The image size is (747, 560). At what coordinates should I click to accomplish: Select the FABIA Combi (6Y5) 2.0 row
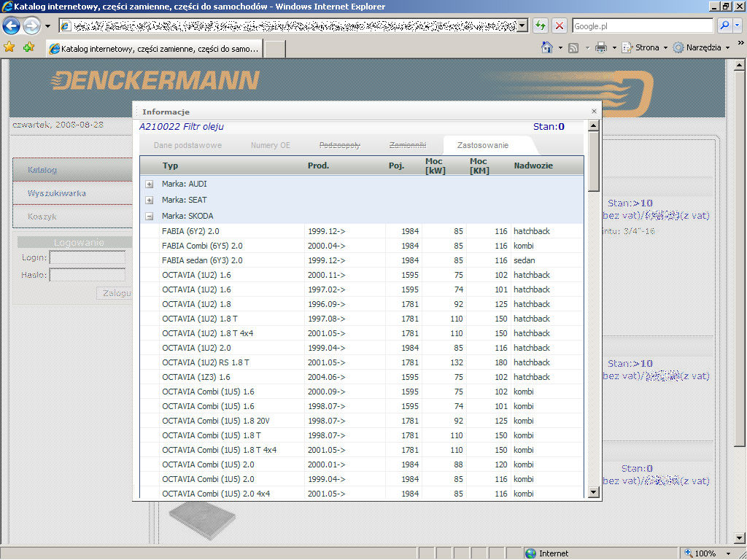[x=362, y=246]
